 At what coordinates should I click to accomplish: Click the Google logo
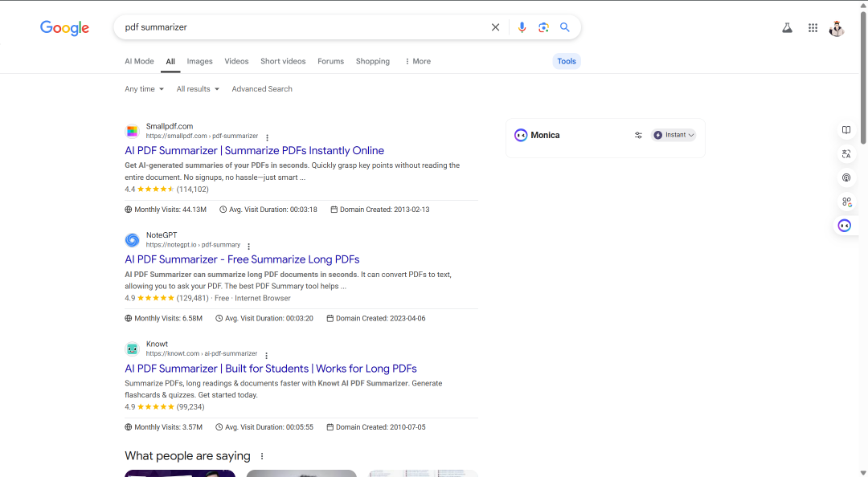coord(64,27)
